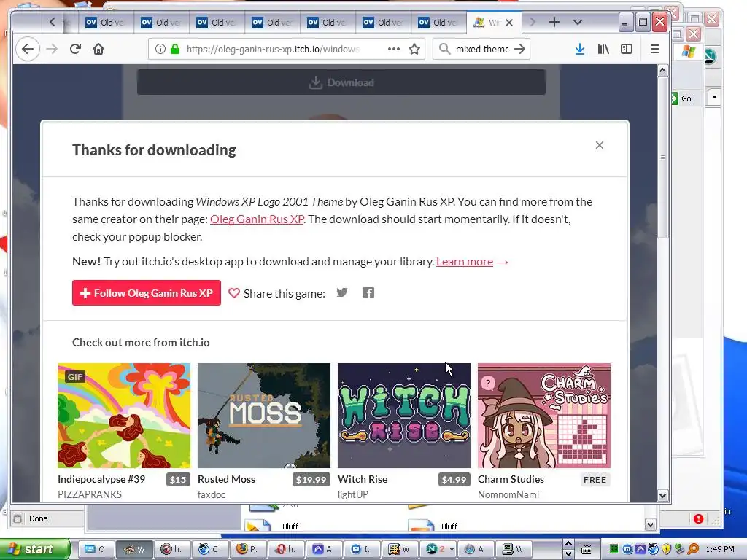Open the Library bookshelf icon
The height and width of the screenshot is (560, 747).
click(x=603, y=49)
